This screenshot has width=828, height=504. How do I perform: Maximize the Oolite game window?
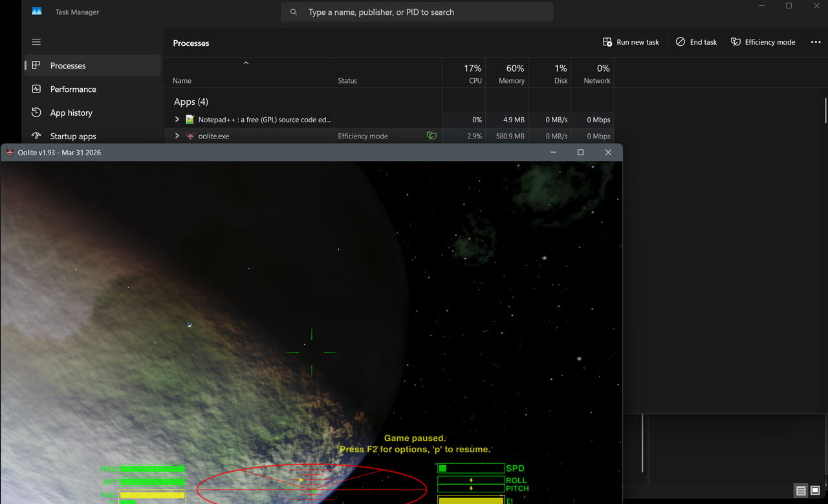[580, 153]
